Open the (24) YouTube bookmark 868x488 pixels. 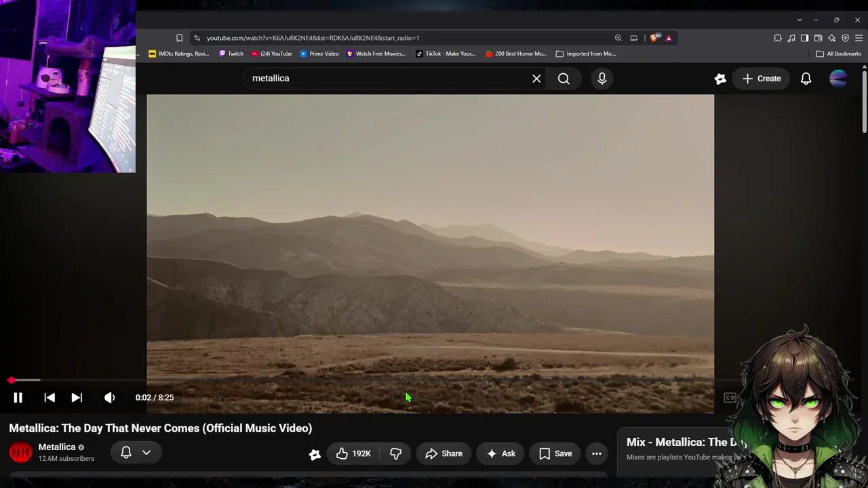point(272,54)
